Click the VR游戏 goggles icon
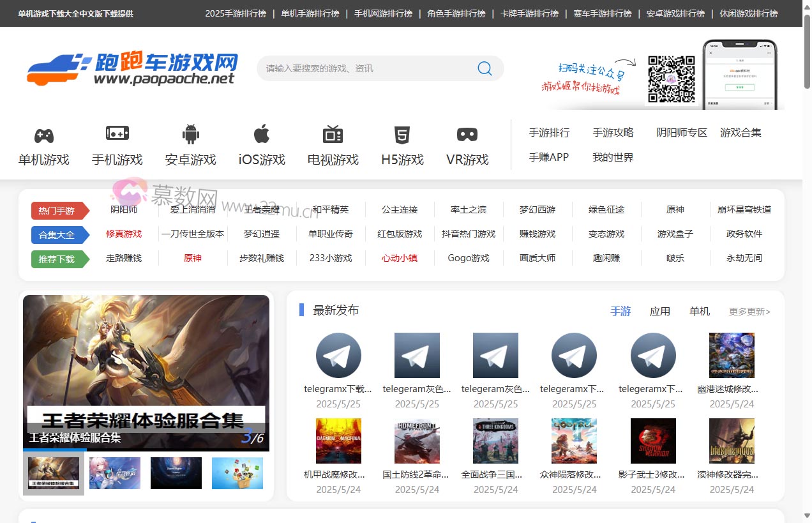This screenshot has height=523, width=812. click(467, 134)
